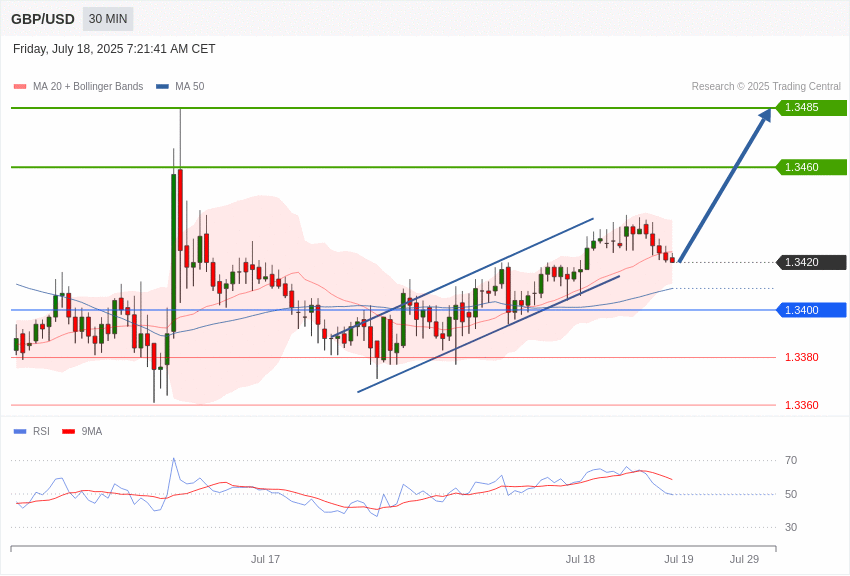Click the MA 20 + Bollinger Bands legend label
Image resolution: width=850 pixels, height=576 pixels.
[88, 86]
